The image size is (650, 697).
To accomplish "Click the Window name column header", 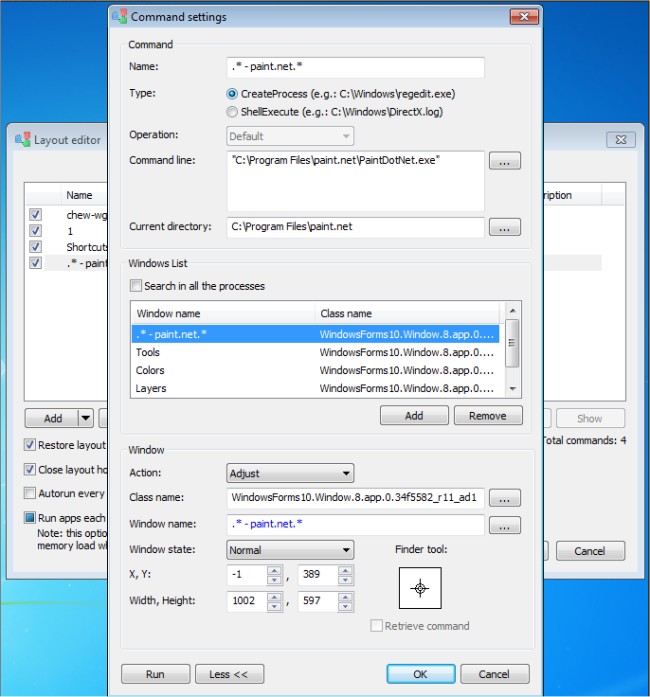I will pyautogui.click(x=223, y=313).
